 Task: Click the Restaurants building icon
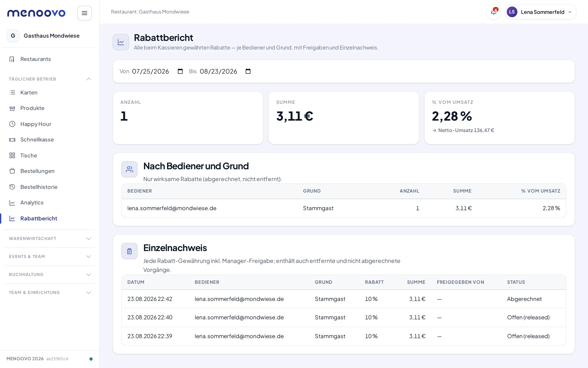click(x=12, y=59)
